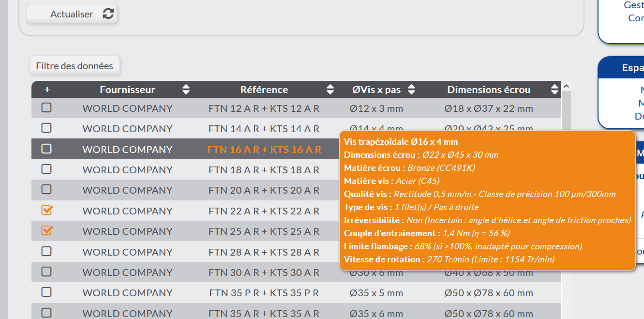This screenshot has width=644, height=319.
Task: Click Couple d'entrainement value in tooltip
Action: coord(477,233)
